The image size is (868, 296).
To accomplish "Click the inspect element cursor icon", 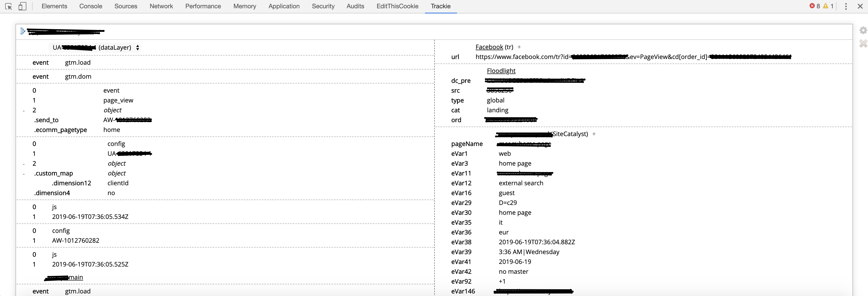I will click(x=9, y=6).
